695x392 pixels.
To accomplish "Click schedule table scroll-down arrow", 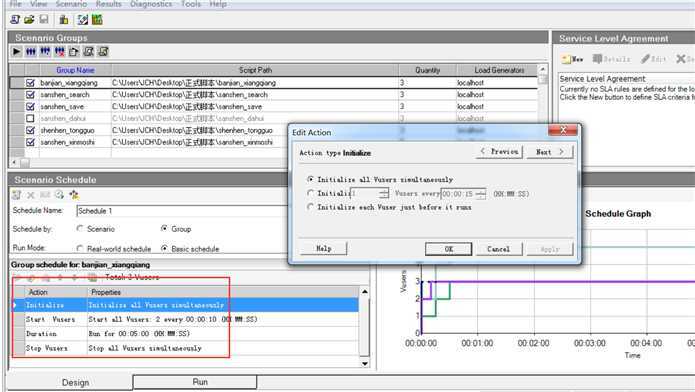I will [365, 364].
